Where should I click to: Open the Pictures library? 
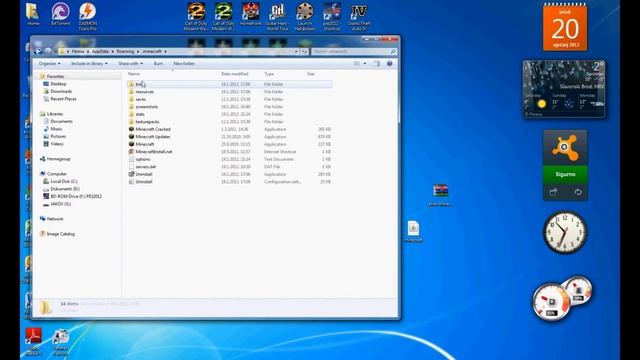[x=58, y=136]
